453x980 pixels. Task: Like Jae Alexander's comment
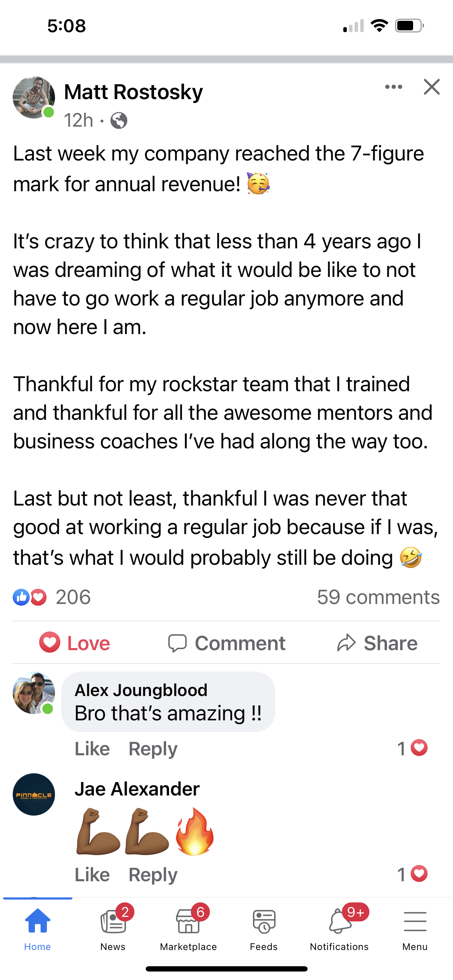point(92,874)
